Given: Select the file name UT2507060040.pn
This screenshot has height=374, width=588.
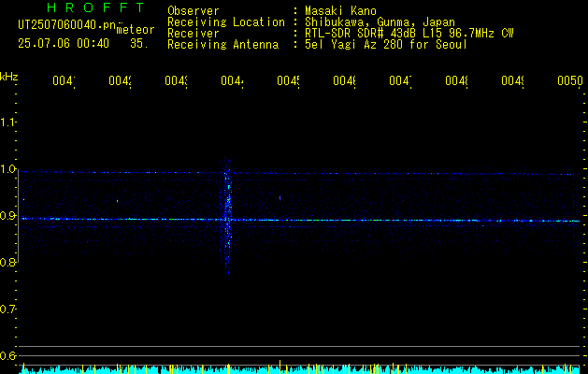Looking at the screenshot, I should [x=67, y=24].
